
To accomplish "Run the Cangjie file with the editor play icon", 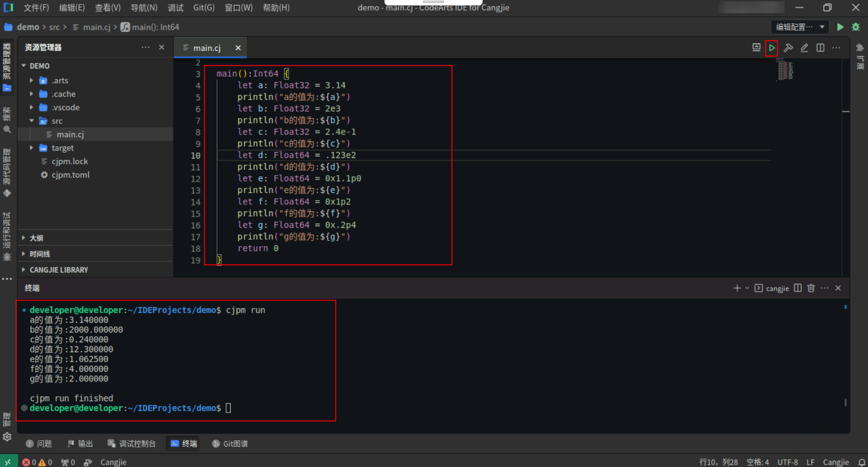I will (x=772, y=48).
